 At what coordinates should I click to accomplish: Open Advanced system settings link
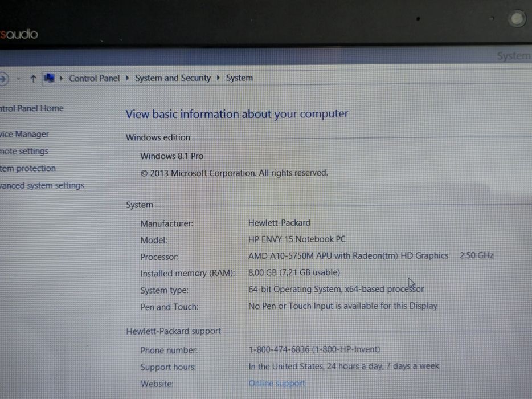coord(42,185)
